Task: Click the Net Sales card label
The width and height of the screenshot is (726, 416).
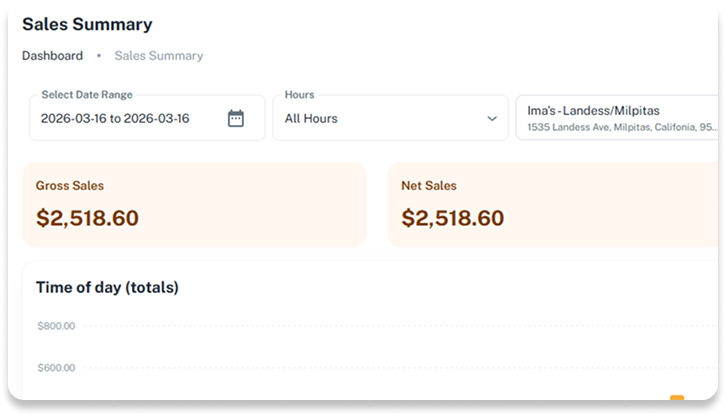Action: pyautogui.click(x=429, y=185)
